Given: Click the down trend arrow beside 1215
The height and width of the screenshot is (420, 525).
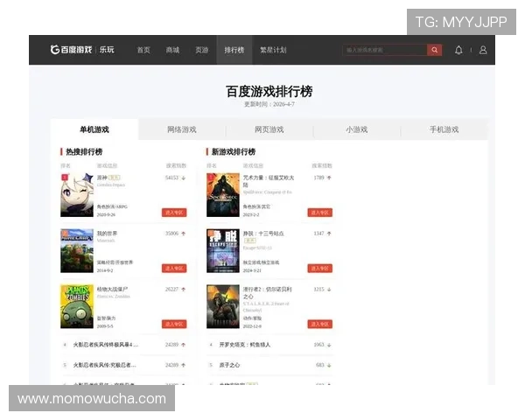Looking at the screenshot, I should pos(329,290).
